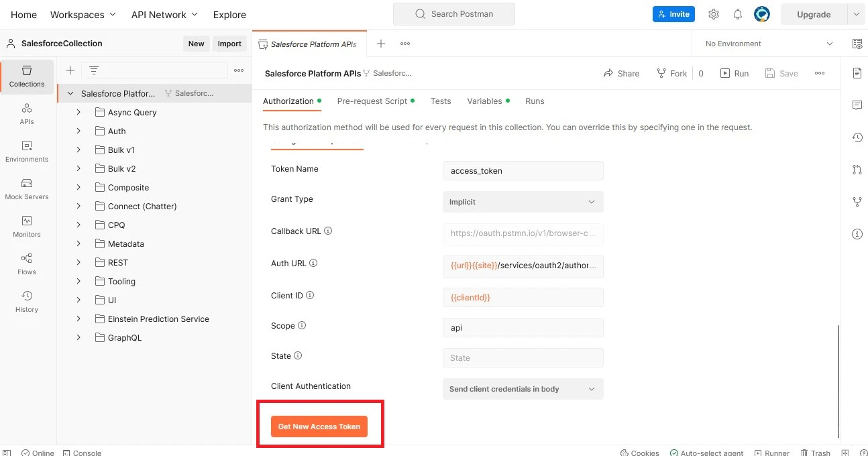Click the Auth URL info icon

pos(313,263)
